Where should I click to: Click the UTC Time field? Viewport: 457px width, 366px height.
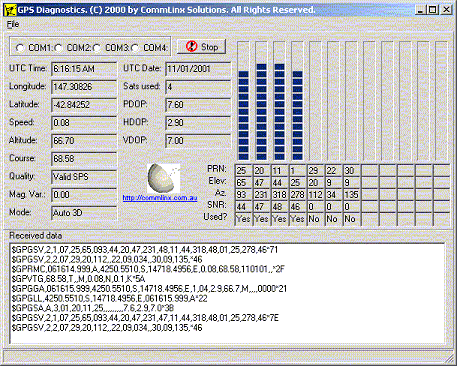pyautogui.click(x=84, y=69)
